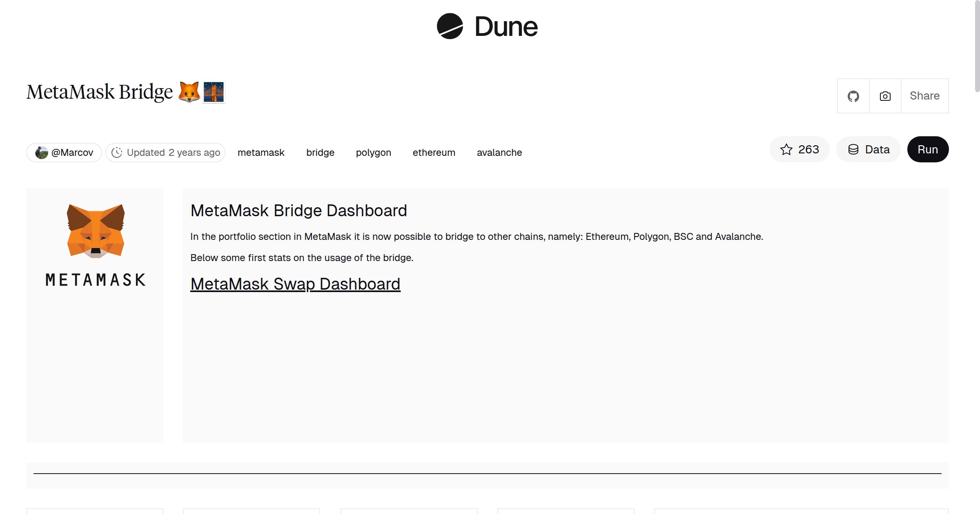The image size is (980, 514).
Task: Run the dashboard queries
Action: pos(928,149)
